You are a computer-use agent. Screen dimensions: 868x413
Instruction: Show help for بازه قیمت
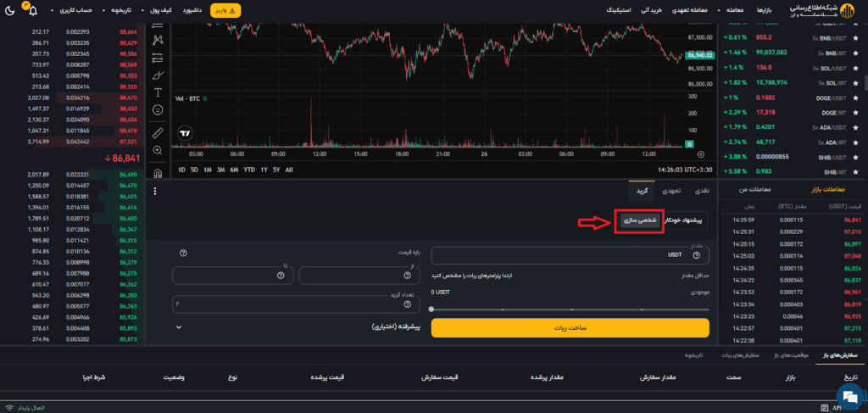(183, 253)
